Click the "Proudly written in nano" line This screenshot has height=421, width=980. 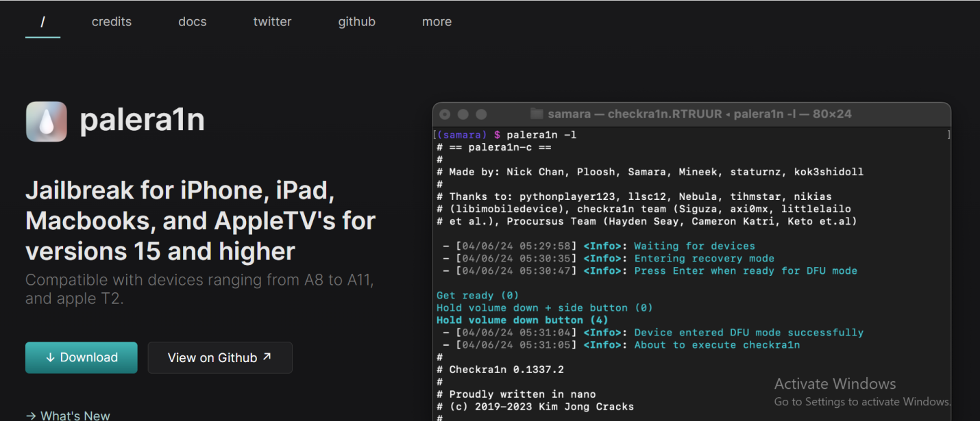click(516, 394)
